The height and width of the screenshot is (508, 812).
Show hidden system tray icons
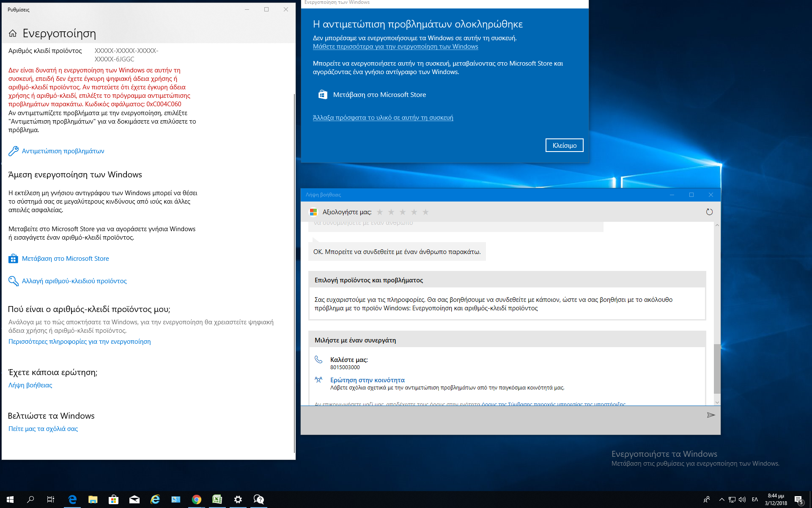tap(721, 500)
